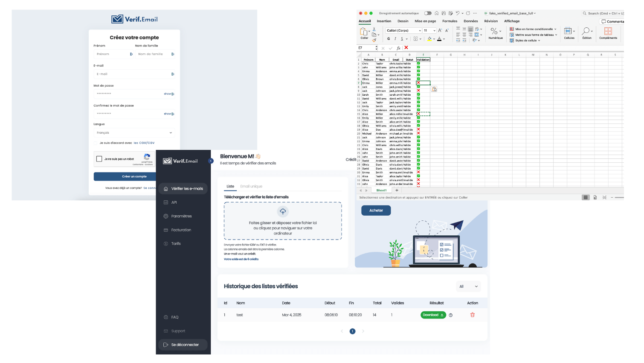Open the Compléments add-ins icon
This screenshot has height=363, width=644.
pos(608,31)
